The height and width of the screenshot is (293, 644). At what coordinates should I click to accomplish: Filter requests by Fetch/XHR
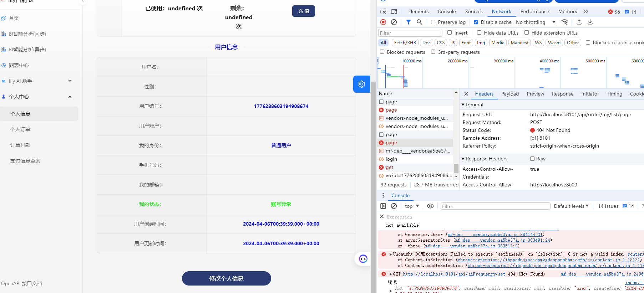tap(405, 42)
